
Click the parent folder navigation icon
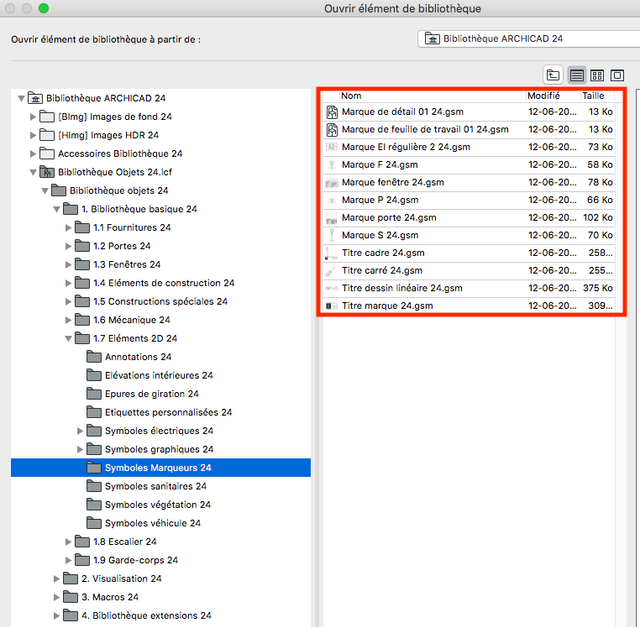click(x=553, y=75)
